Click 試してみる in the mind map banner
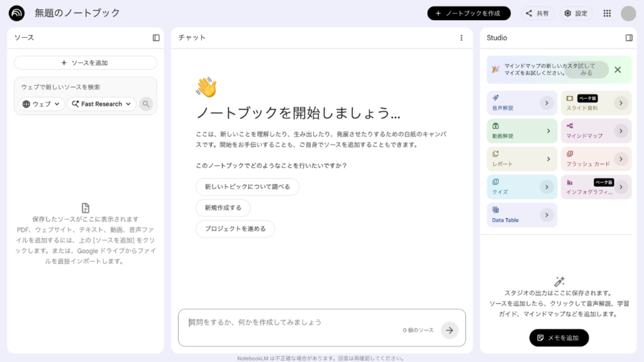The width and height of the screenshot is (644, 362). pos(587,69)
